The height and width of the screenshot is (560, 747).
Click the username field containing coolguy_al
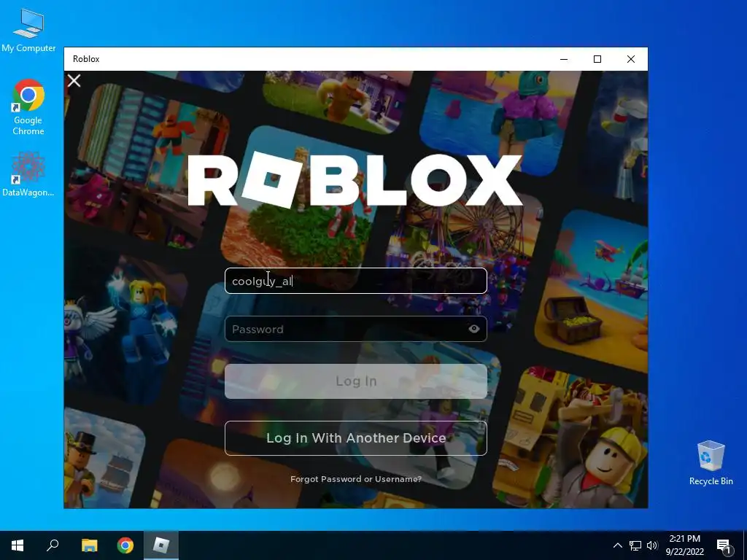[x=356, y=281]
